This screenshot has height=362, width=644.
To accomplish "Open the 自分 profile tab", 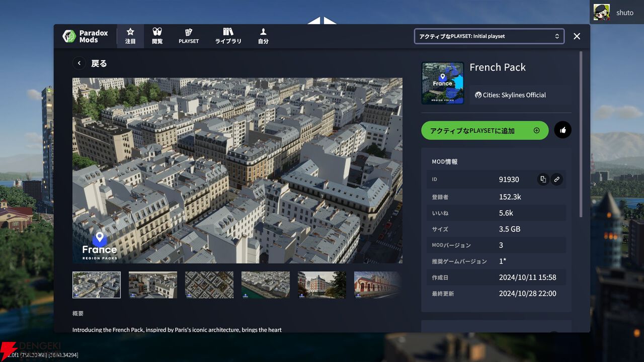I will 263,36.
